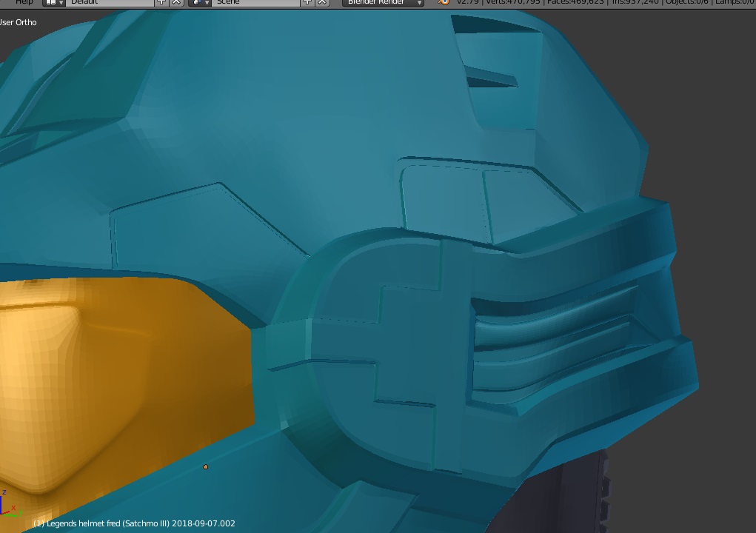Click the Legends helmet fred object name label

[x=134, y=523]
